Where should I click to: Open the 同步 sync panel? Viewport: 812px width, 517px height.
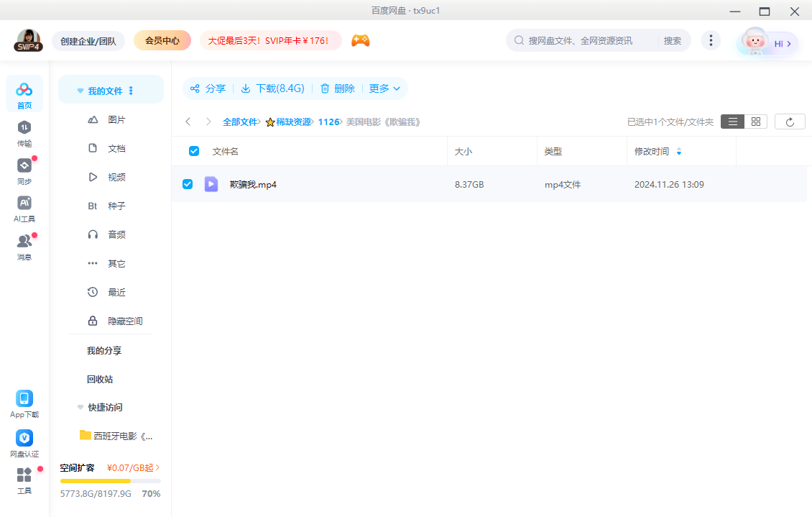[x=24, y=171]
